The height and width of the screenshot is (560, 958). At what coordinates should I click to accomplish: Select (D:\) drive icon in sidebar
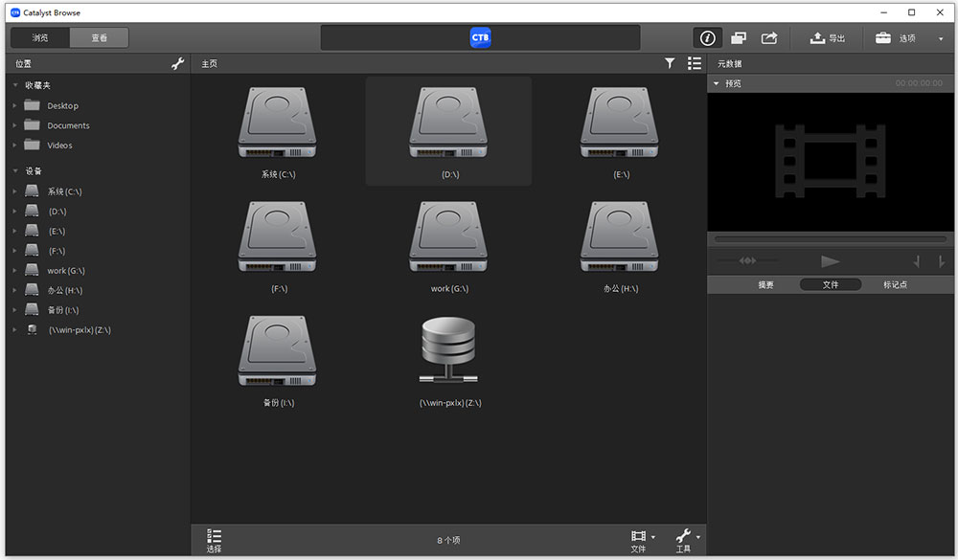point(32,211)
